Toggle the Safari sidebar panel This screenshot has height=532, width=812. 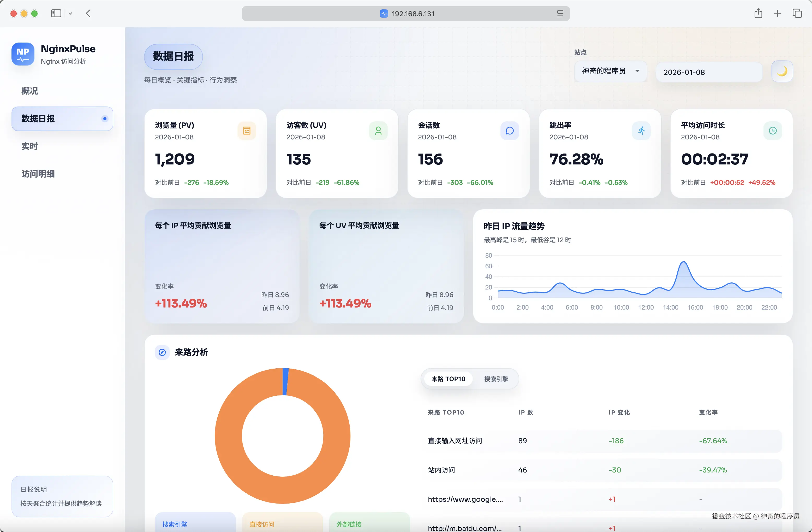(56, 14)
